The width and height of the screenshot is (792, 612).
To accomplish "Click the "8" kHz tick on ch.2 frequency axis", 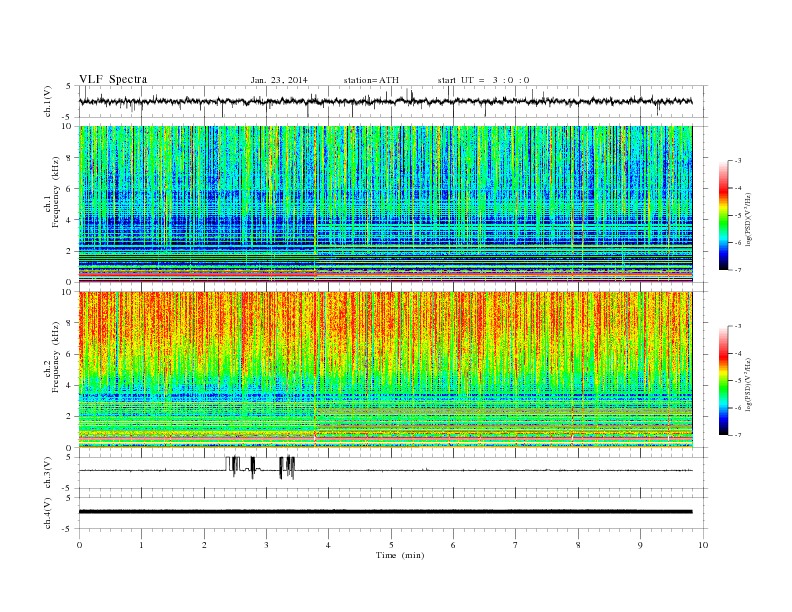I will [70, 323].
